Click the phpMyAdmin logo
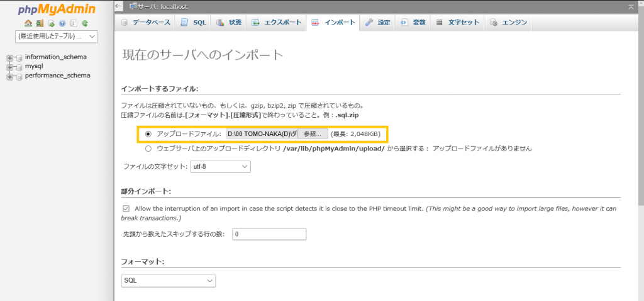This screenshot has height=301, width=644. pos(57,9)
